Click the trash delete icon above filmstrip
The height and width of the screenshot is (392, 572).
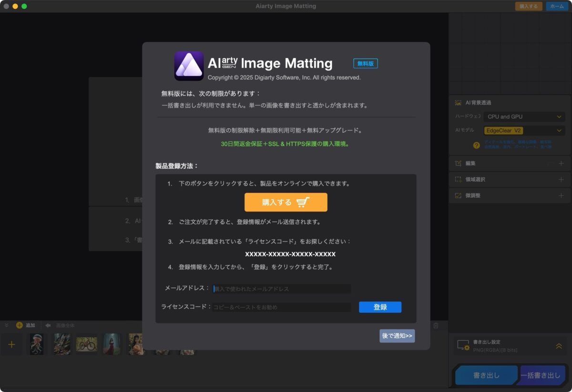[436, 325]
